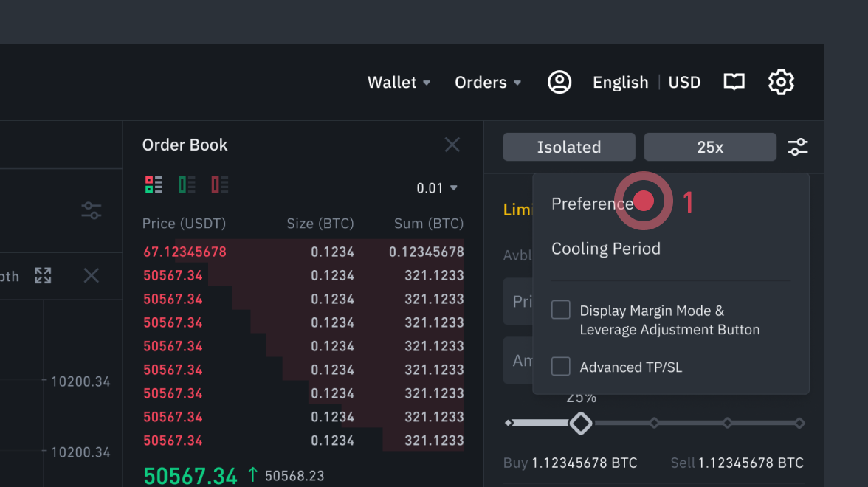
Task: Expand the Wallet dropdown menu
Action: (399, 83)
